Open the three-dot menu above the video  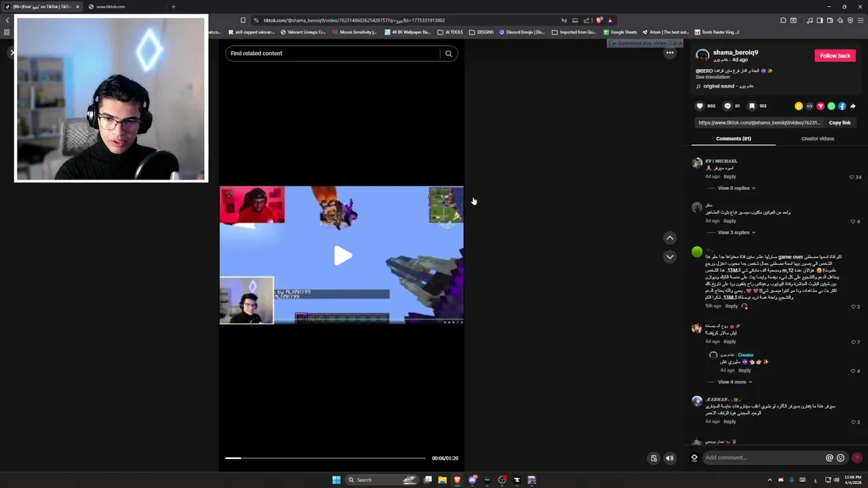[x=669, y=53]
